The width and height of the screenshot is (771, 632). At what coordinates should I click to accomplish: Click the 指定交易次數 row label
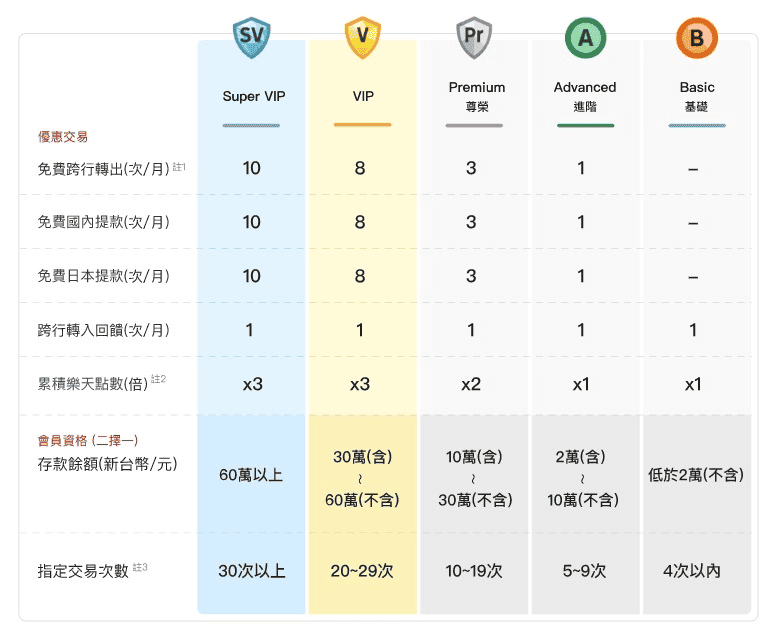coord(83,571)
